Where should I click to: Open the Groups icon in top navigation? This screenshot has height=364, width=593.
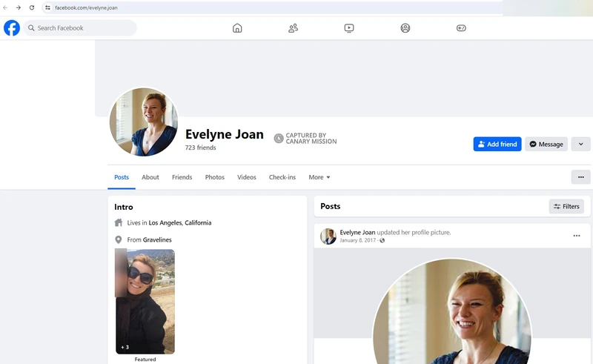click(x=405, y=28)
